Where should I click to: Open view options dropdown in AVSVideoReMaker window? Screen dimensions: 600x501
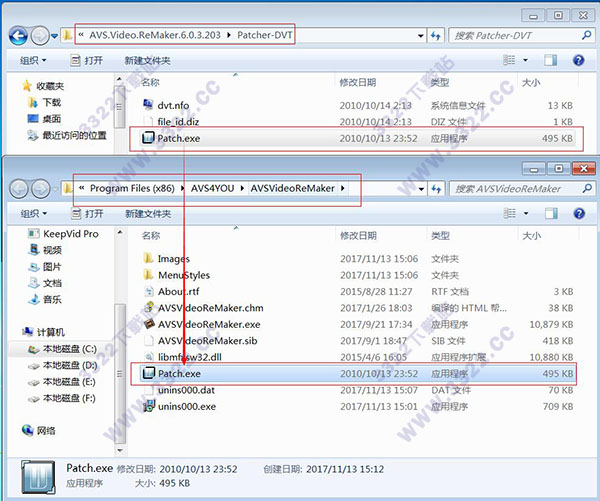coord(526,214)
